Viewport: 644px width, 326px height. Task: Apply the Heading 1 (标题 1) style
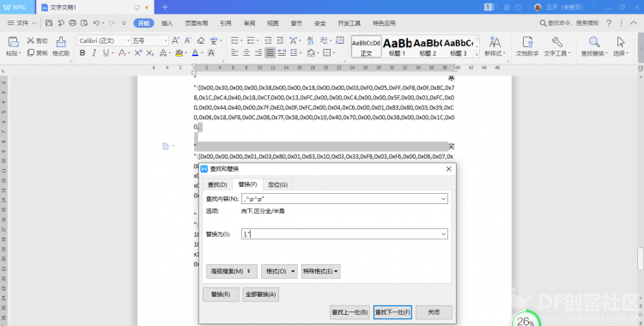click(x=398, y=46)
